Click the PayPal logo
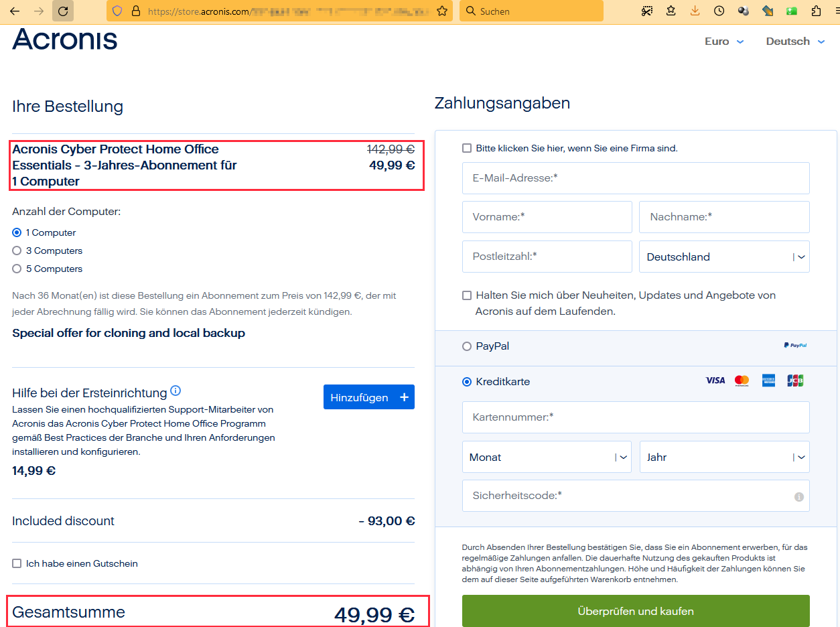The width and height of the screenshot is (840, 627). 795,346
